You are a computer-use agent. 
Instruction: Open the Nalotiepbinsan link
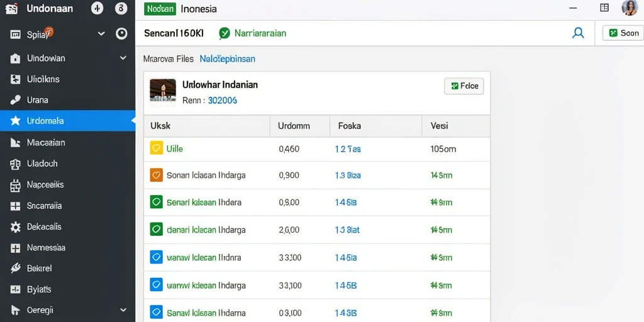227,58
